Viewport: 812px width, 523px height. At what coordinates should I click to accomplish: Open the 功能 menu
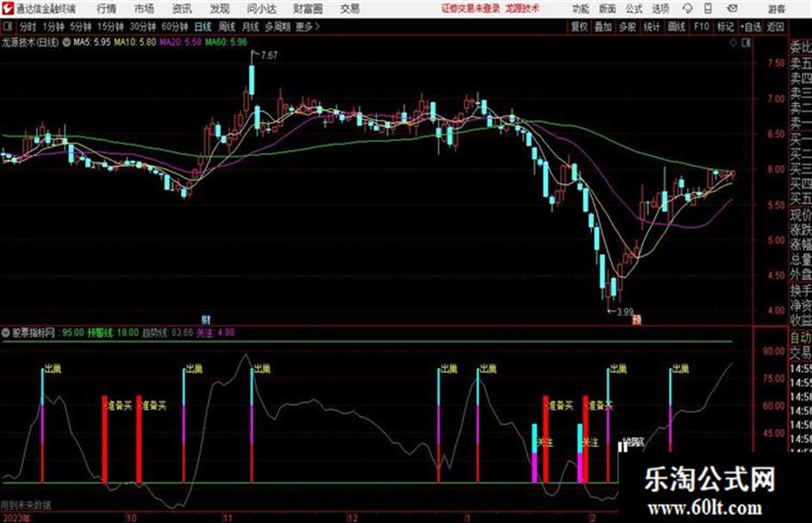click(581, 9)
